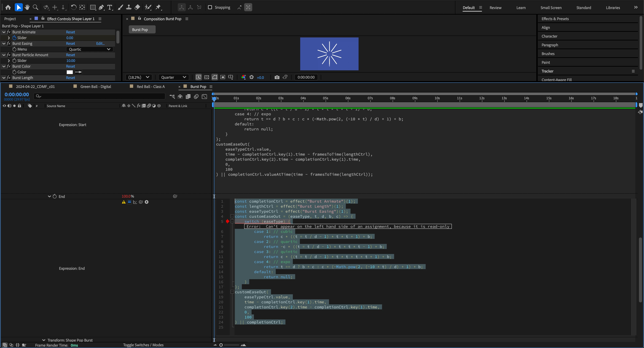Open graph editor on End property
Screen dimensions: 644x348
(x=135, y=202)
